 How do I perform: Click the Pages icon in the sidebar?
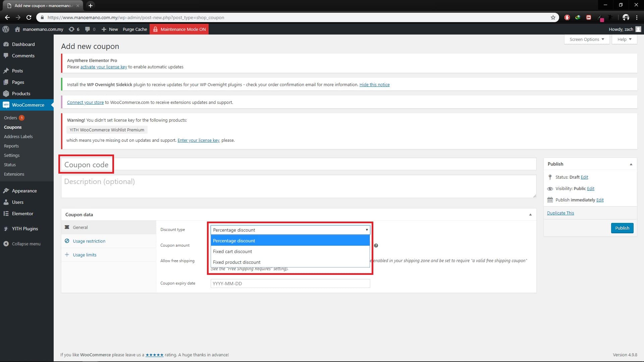6,82
